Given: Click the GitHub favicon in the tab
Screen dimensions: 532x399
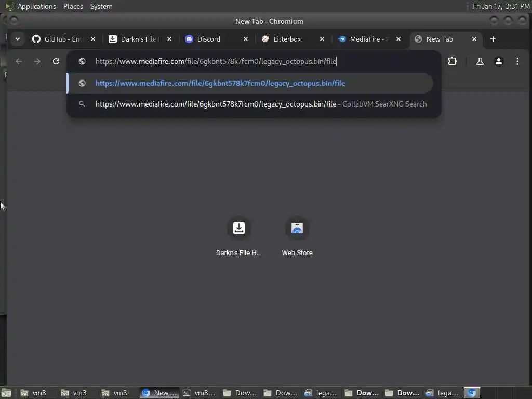Looking at the screenshot, I should 36,39.
